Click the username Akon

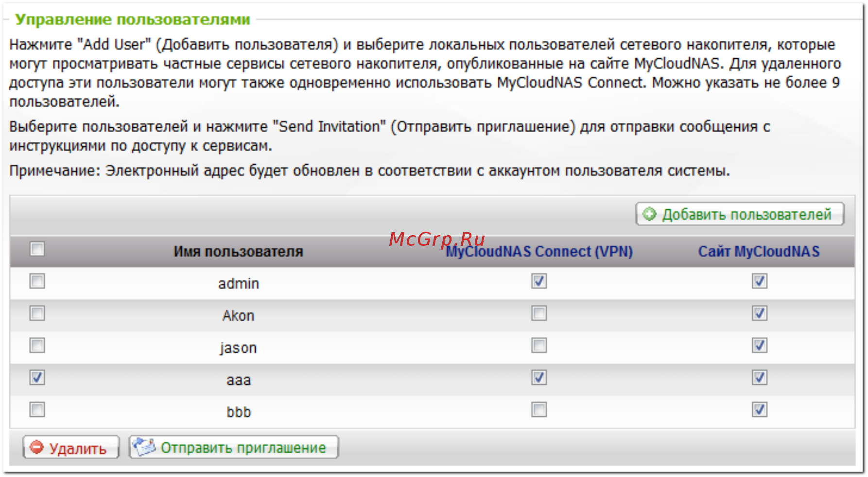point(239,316)
